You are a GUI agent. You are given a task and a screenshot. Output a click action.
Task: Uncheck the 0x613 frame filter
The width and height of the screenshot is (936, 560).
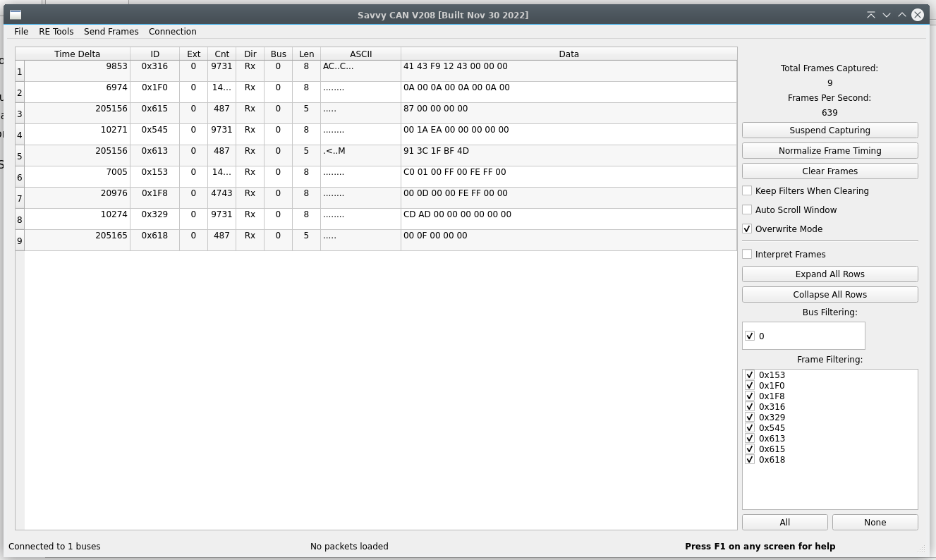[x=750, y=439]
